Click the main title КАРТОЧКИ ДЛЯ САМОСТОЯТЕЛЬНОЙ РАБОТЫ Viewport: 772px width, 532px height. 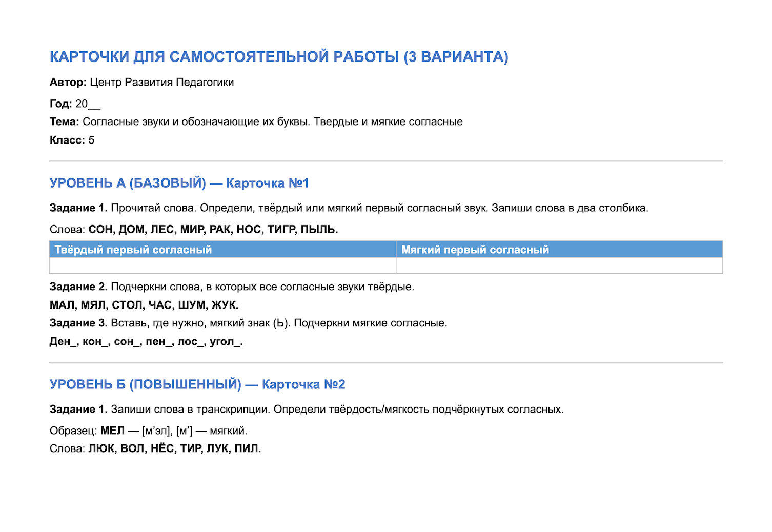click(279, 56)
